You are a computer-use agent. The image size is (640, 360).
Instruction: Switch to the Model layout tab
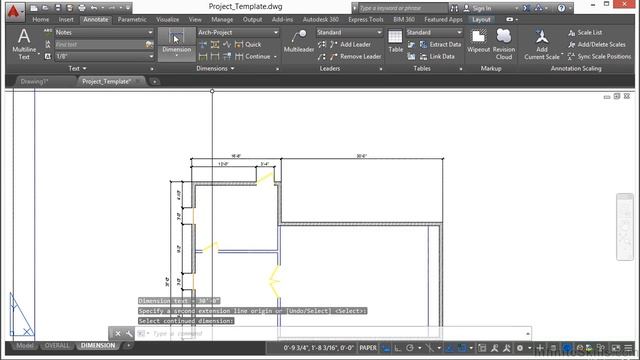point(24,345)
